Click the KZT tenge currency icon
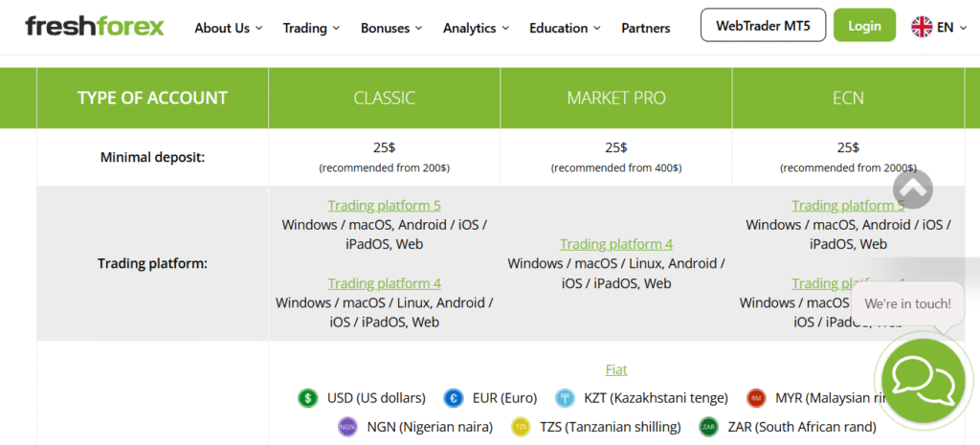980x445 pixels. click(x=566, y=398)
